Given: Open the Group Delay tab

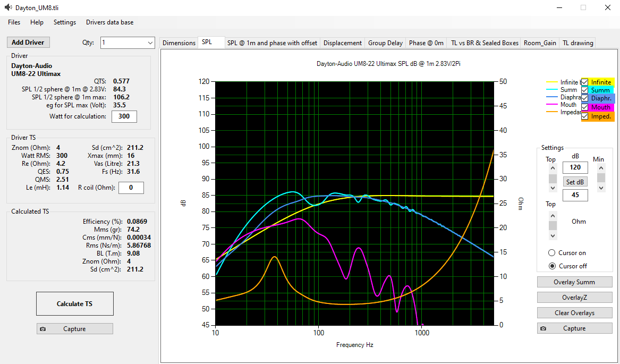Looking at the screenshot, I should (385, 43).
